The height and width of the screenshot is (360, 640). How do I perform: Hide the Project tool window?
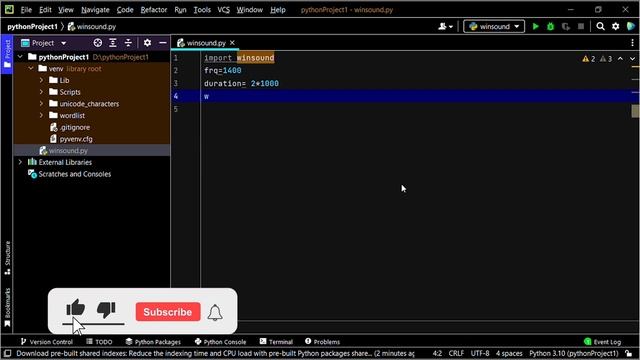[x=162, y=43]
